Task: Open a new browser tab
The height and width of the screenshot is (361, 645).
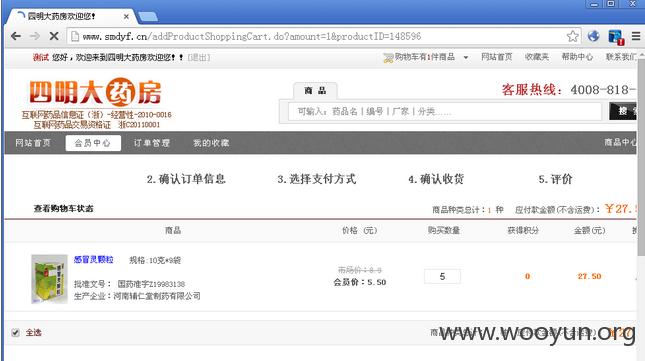Action: (148, 16)
